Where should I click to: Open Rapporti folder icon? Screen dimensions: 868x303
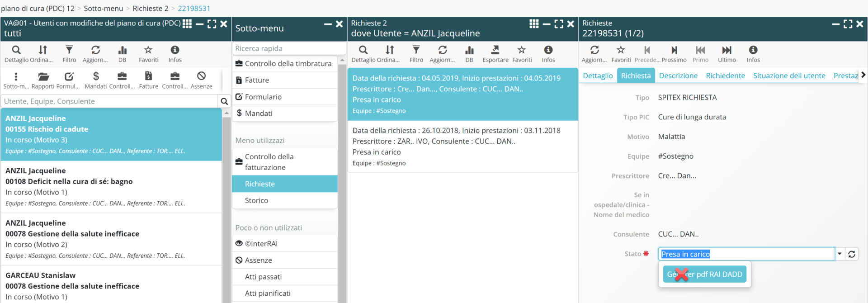43,76
